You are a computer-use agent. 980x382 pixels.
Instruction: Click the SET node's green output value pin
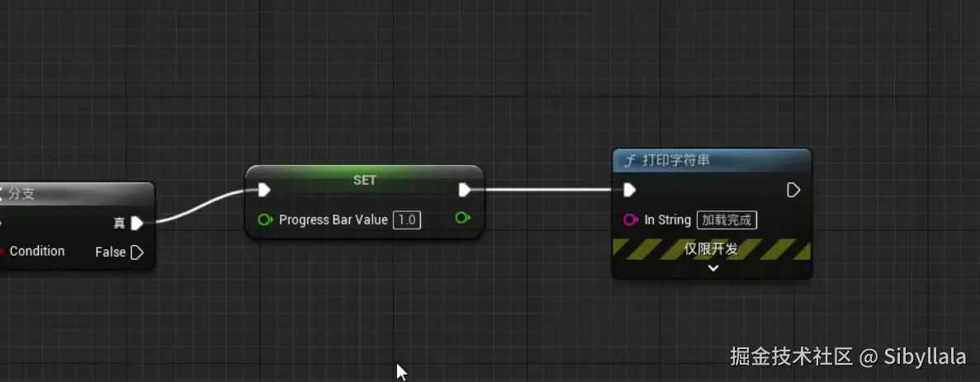[x=463, y=218]
